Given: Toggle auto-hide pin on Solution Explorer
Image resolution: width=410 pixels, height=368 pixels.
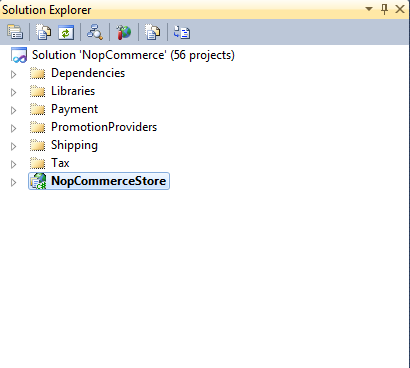Looking at the screenshot, I should 384,9.
